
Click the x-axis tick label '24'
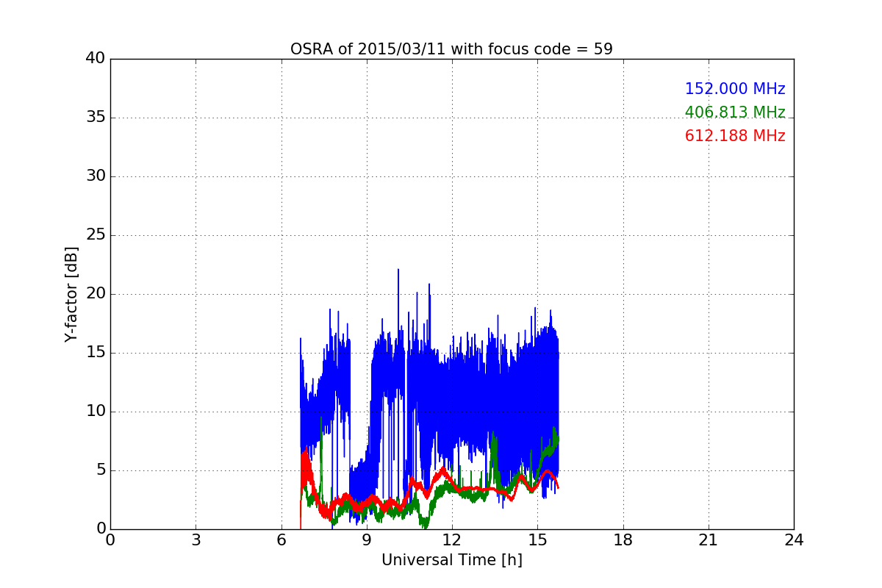click(794, 540)
